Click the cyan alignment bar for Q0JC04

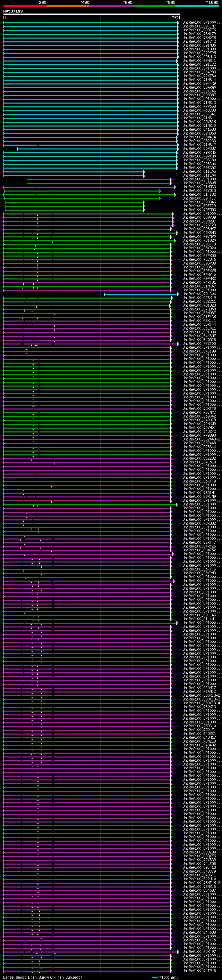(x=142, y=294)
